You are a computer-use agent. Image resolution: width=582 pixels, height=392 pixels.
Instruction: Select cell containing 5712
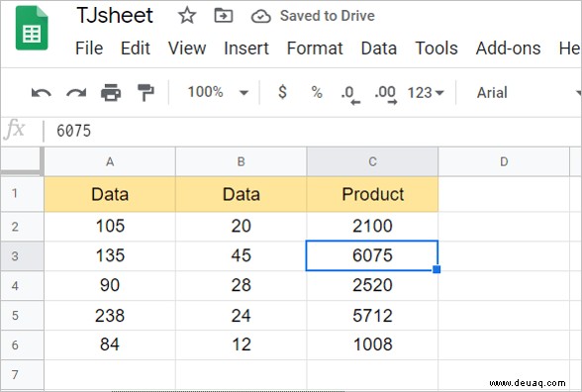tap(372, 316)
